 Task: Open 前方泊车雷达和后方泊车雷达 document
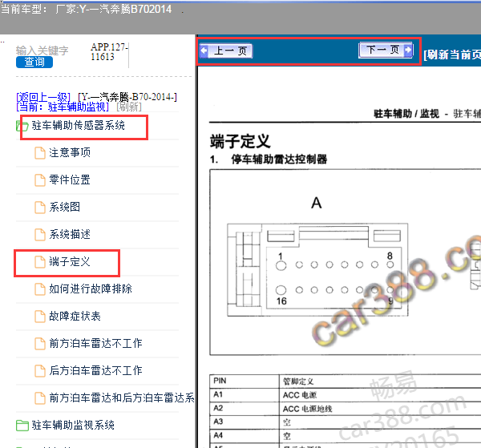click(x=122, y=398)
